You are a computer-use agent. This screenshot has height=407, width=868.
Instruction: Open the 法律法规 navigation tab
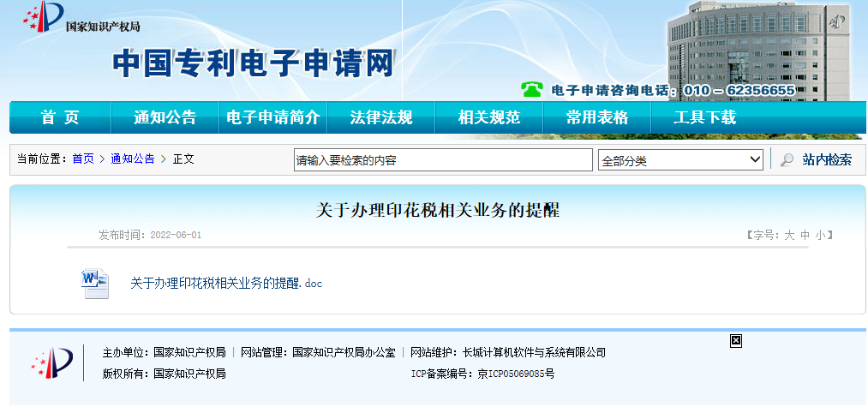coord(380,117)
